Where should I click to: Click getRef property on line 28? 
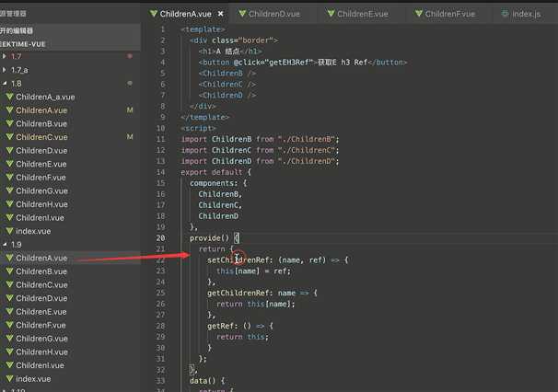[x=221, y=326]
